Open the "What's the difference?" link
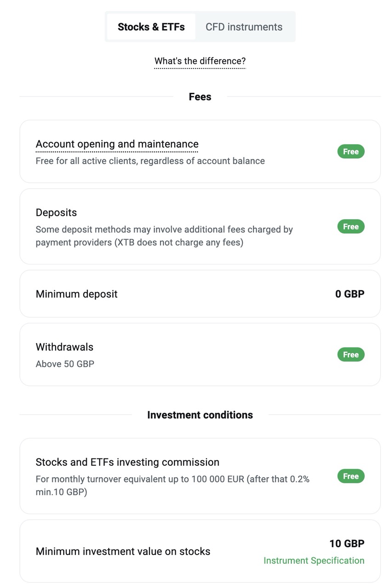Screen dimensions: 390x588 200,61
